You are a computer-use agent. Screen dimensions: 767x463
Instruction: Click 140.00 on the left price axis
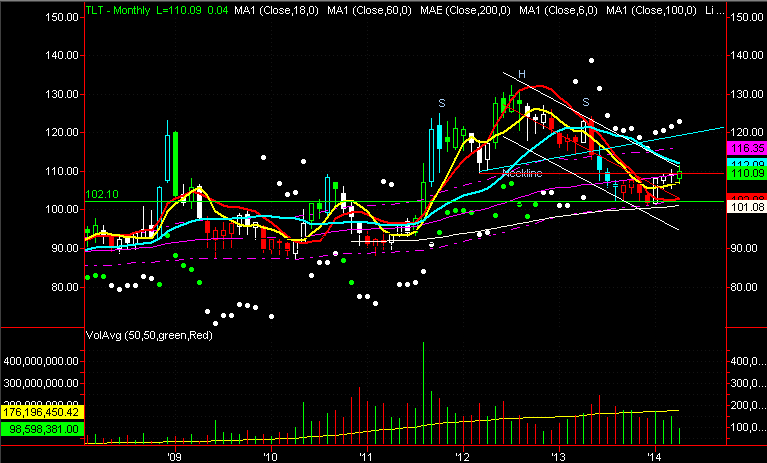click(x=62, y=55)
